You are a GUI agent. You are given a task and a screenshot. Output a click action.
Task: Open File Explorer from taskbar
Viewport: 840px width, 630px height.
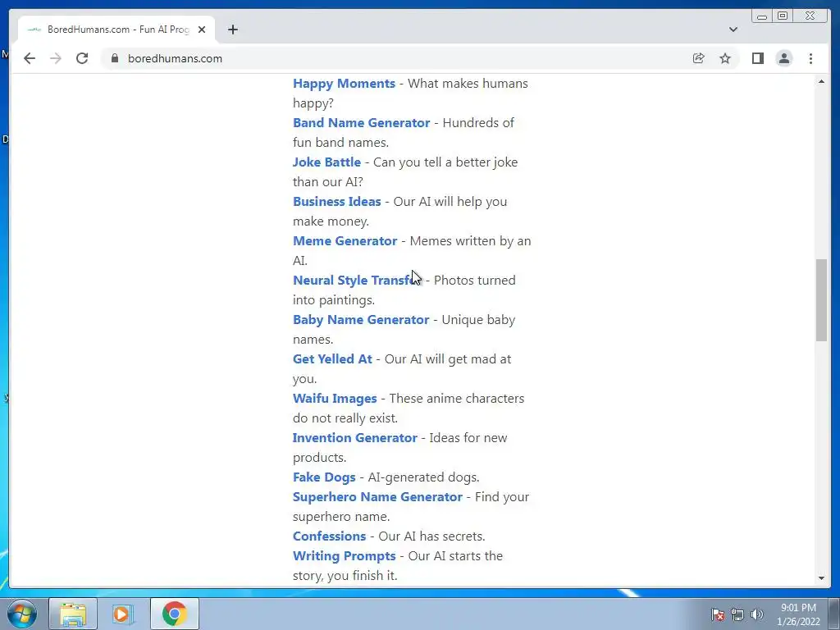pyautogui.click(x=73, y=614)
